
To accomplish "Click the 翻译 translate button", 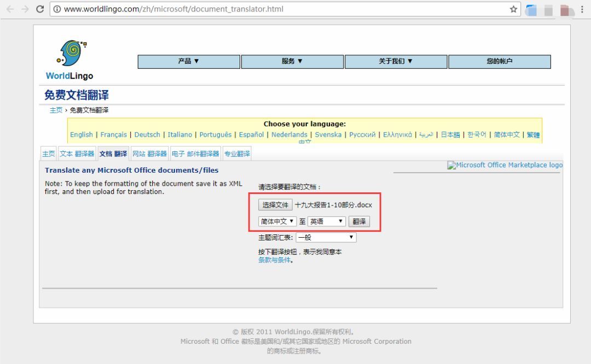I will (359, 221).
